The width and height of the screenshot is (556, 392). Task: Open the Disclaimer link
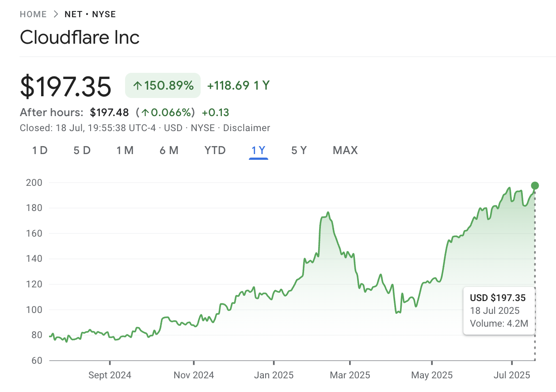tap(247, 128)
